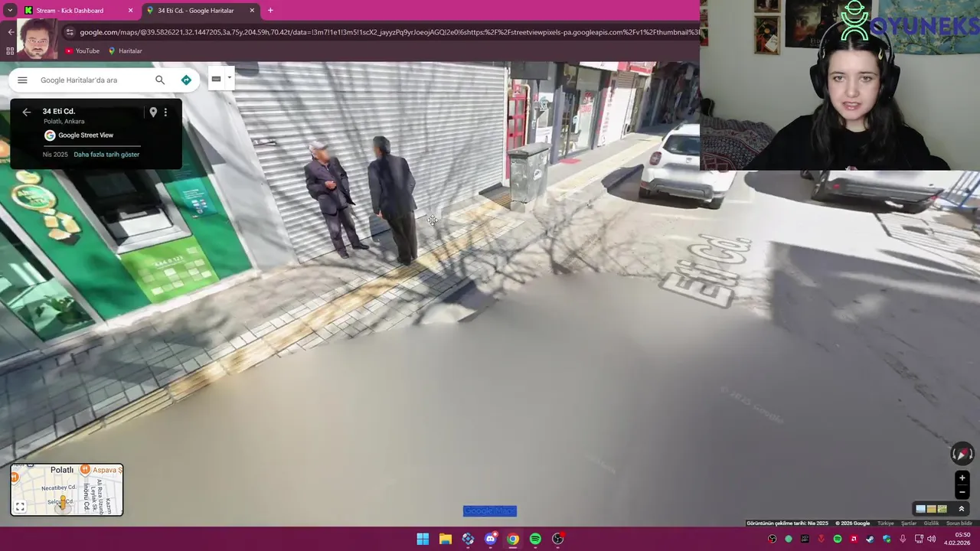Viewport: 980px width, 551px height.
Task: Expand the imagery strip double chevron
Action: (x=962, y=509)
